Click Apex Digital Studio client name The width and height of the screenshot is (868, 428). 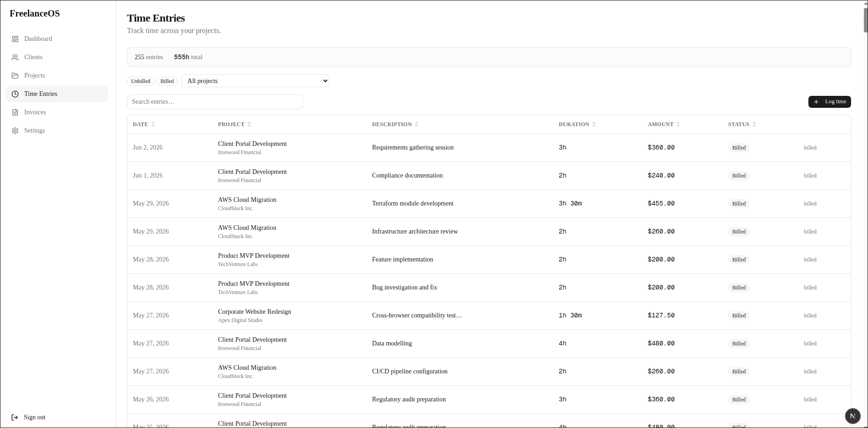click(x=240, y=320)
